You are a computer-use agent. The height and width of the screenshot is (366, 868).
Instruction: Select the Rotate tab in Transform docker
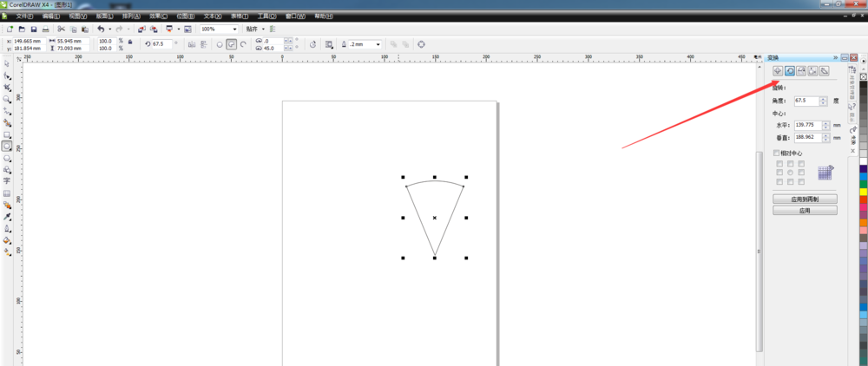(790, 71)
